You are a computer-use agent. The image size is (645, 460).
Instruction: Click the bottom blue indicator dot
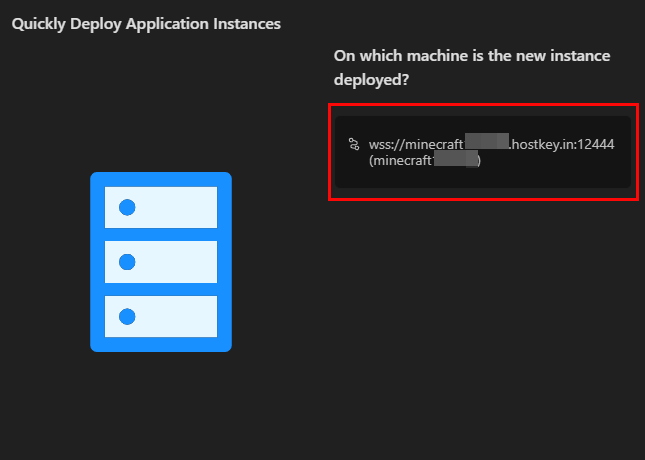pos(127,316)
